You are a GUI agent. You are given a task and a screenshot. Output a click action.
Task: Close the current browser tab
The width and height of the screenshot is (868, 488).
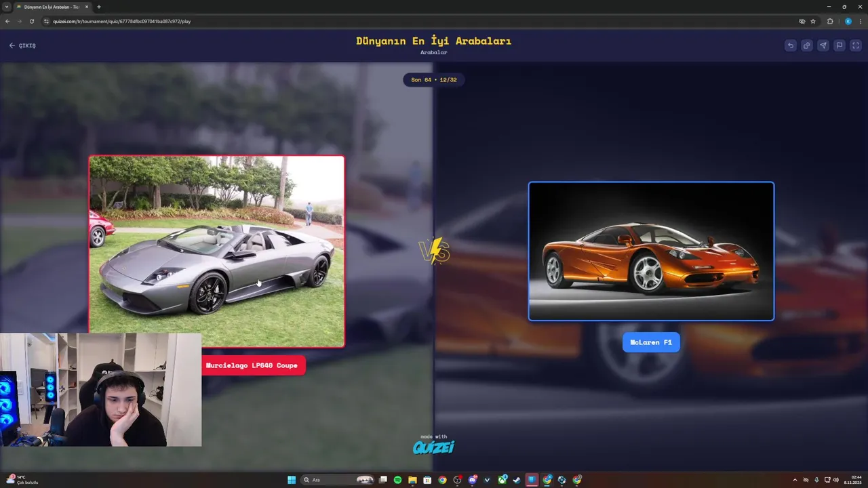(x=86, y=7)
